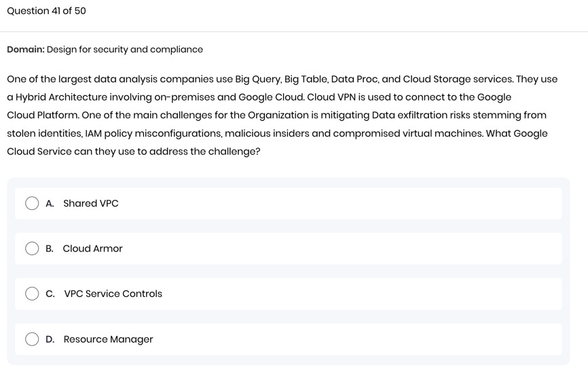Click the 'Shared VPC' answer text
This screenshot has width=588, height=378.
[x=91, y=203]
